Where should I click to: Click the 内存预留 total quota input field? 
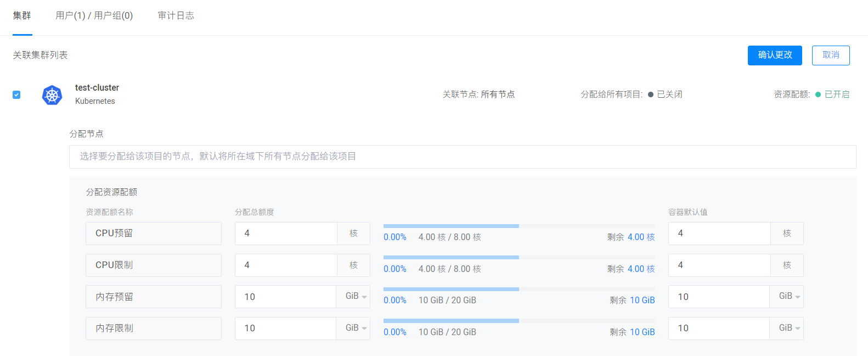pos(285,297)
